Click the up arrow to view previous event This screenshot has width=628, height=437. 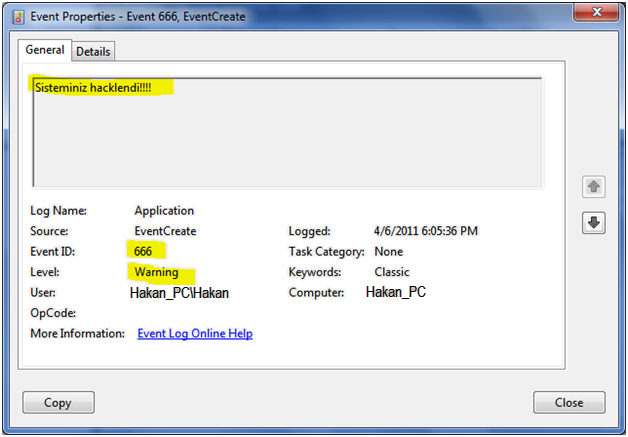[x=594, y=186]
